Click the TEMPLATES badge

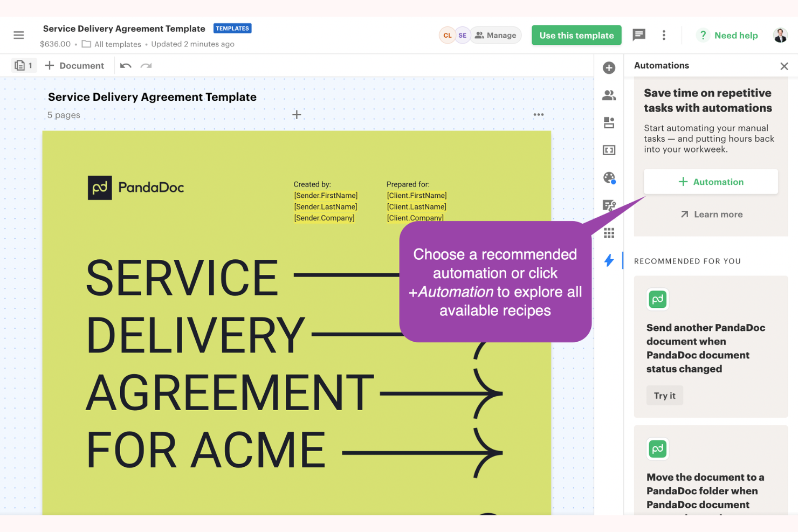tap(232, 29)
